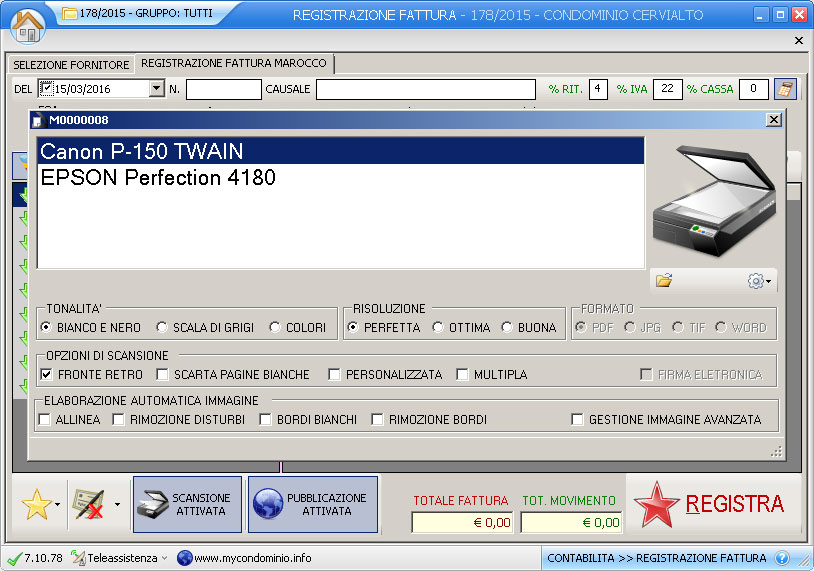Open folder icon below scanner image
This screenshot has width=814, height=571.
click(664, 281)
